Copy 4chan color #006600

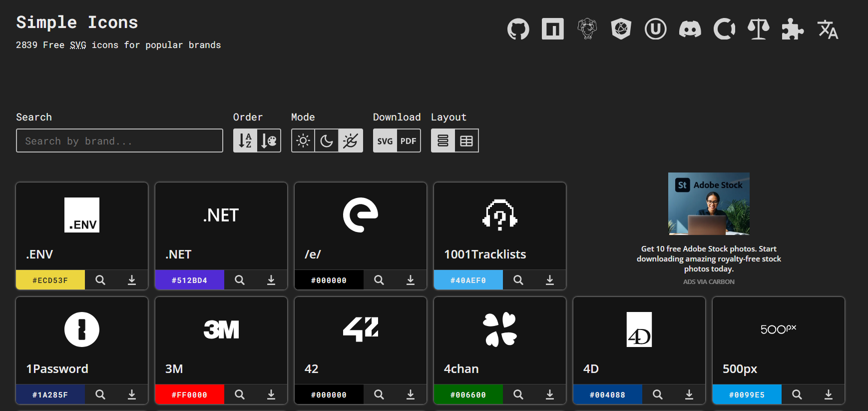pyautogui.click(x=468, y=394)
